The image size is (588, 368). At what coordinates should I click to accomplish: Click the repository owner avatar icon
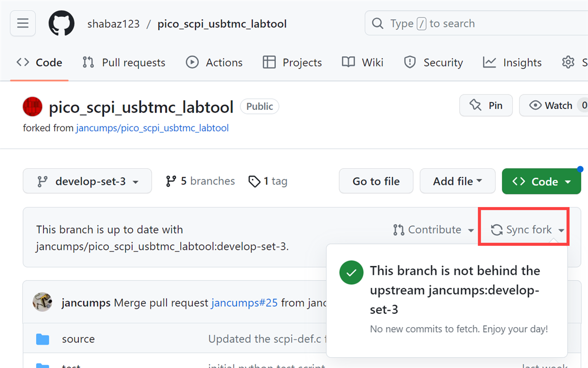(x=33, y=106)
